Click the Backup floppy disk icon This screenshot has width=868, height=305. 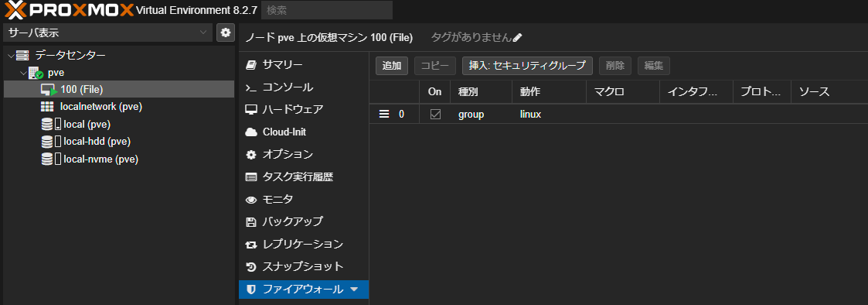coord(250,222)
